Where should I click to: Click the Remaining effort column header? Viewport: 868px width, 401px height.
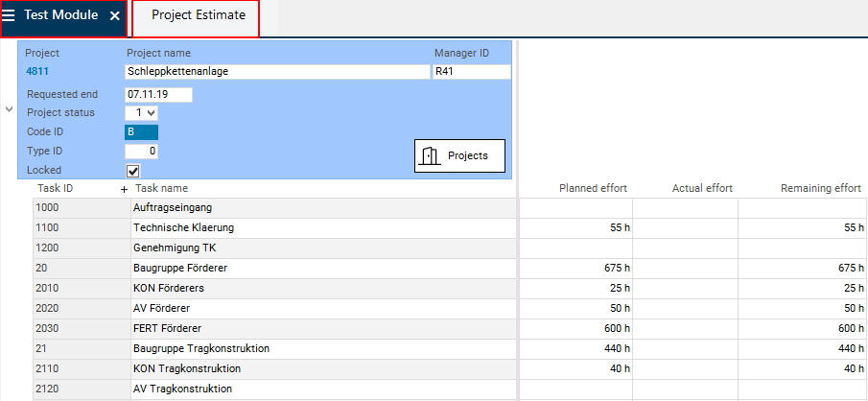(821, 189)
